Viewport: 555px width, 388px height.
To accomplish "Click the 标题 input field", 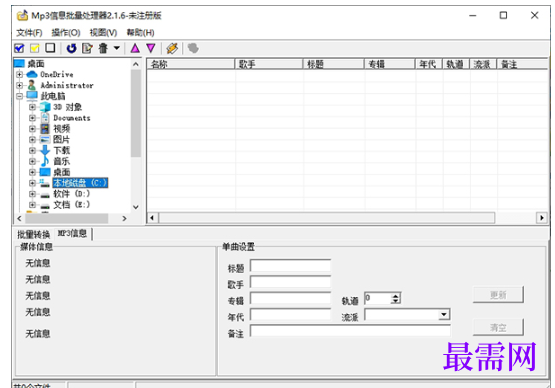I will point(290,266).
